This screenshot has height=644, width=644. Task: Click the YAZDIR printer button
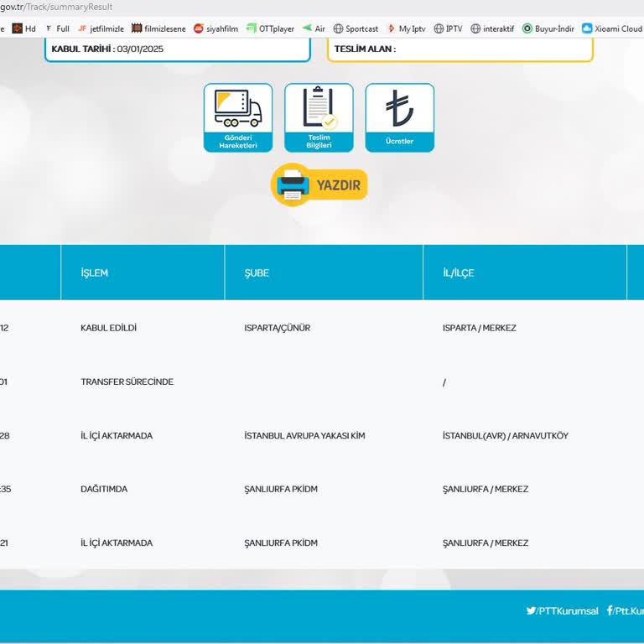[x=319, y=184]
